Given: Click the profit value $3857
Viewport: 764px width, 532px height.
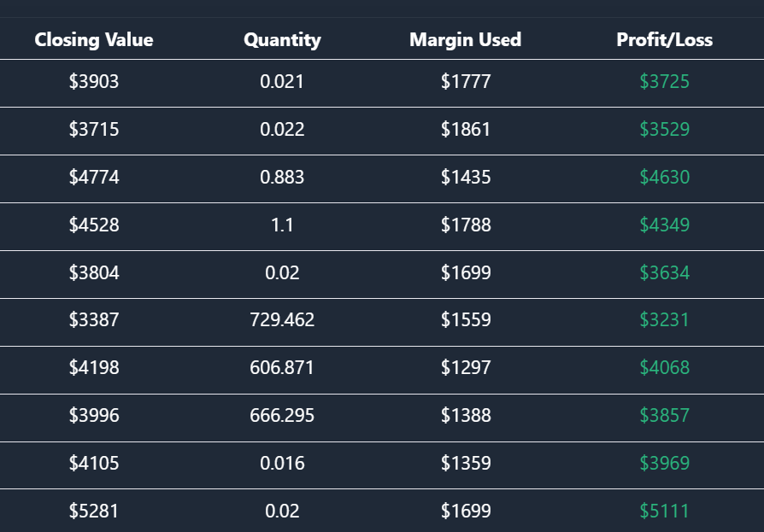Looking at the screenshot, I should (x=664, y=416).
